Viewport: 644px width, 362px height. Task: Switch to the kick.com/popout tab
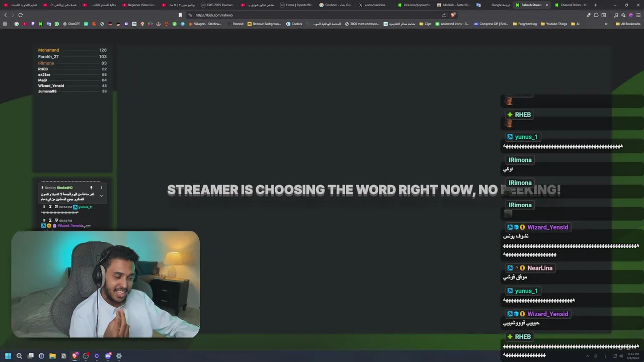pyautogui.click(x=414, y=5)
